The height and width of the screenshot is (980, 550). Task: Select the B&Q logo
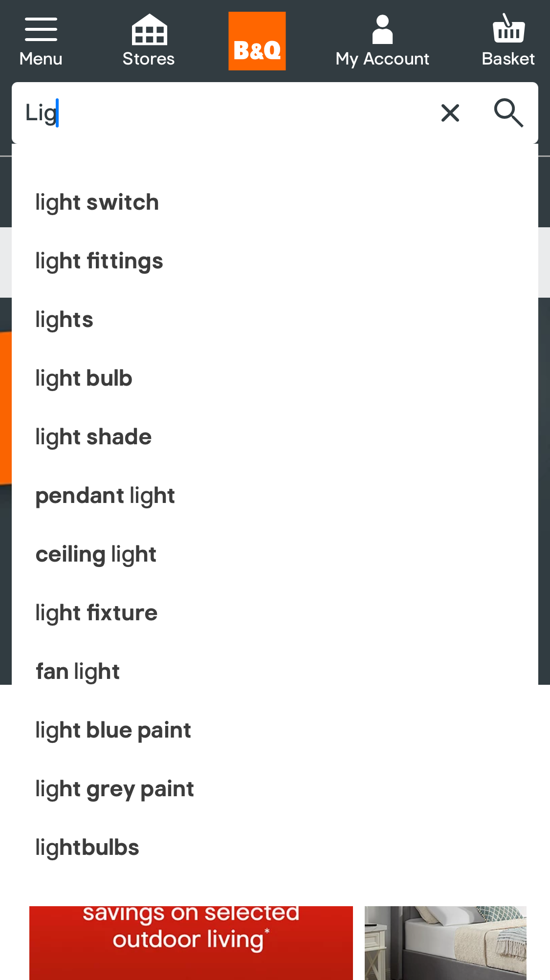[257, 41]
